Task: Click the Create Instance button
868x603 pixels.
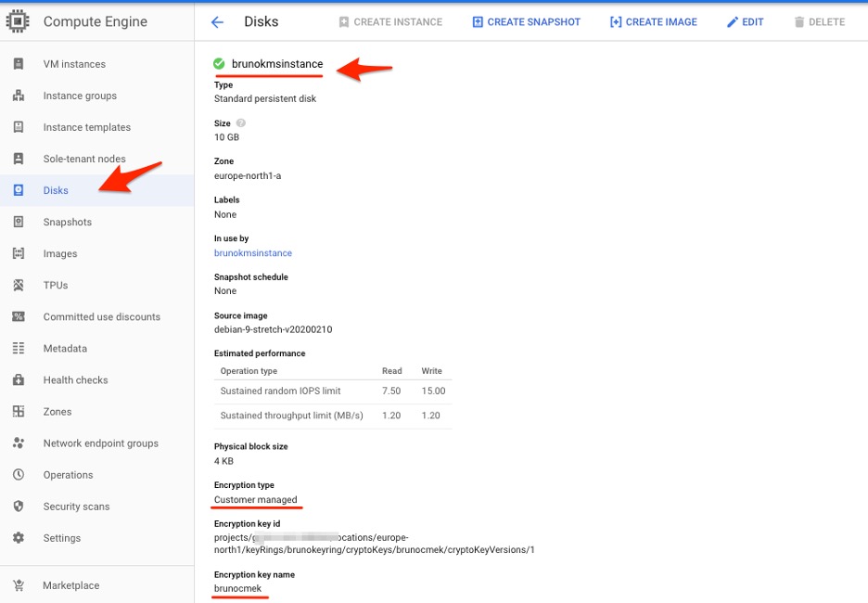Action: pos(390,22)
